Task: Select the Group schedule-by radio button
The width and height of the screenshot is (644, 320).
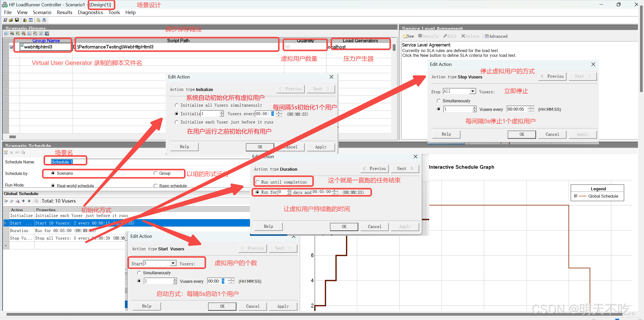Action: (155, 173)
